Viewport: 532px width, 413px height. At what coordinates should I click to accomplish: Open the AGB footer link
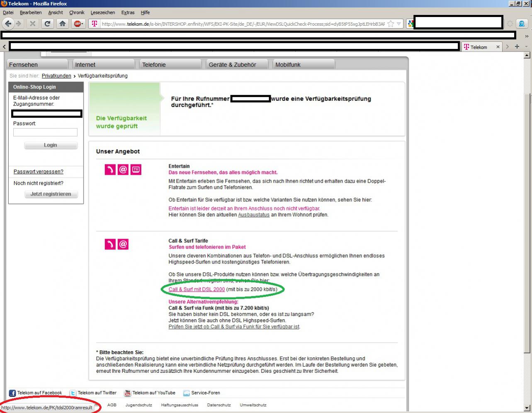[112, 405]
